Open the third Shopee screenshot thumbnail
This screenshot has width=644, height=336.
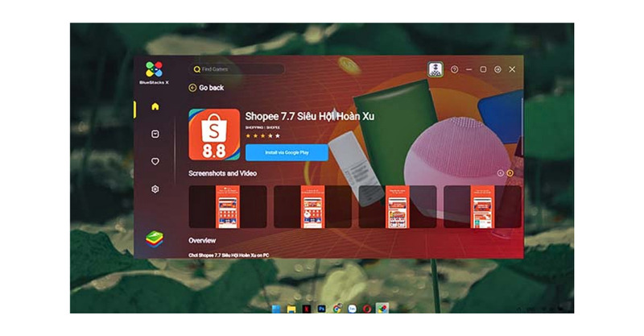coord(398,206)
